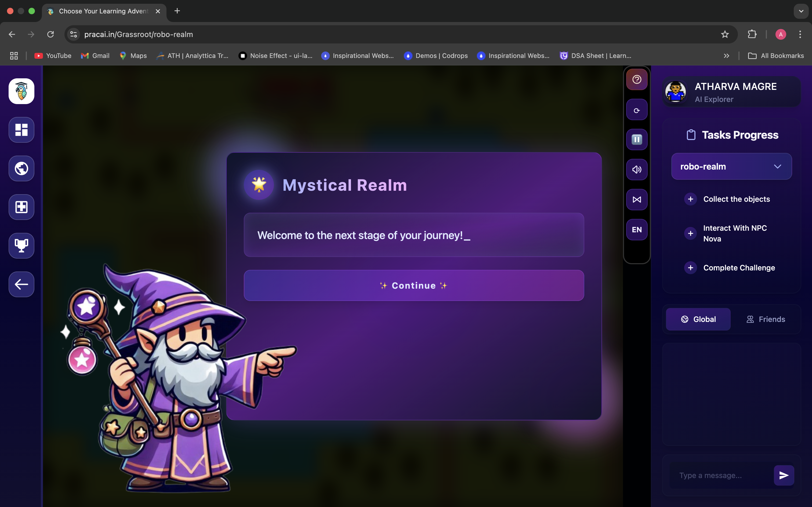Screen dimensions: 812x507
Task: Click the back arrow at bottom of sidebar
Action: [x=21, y=284]
